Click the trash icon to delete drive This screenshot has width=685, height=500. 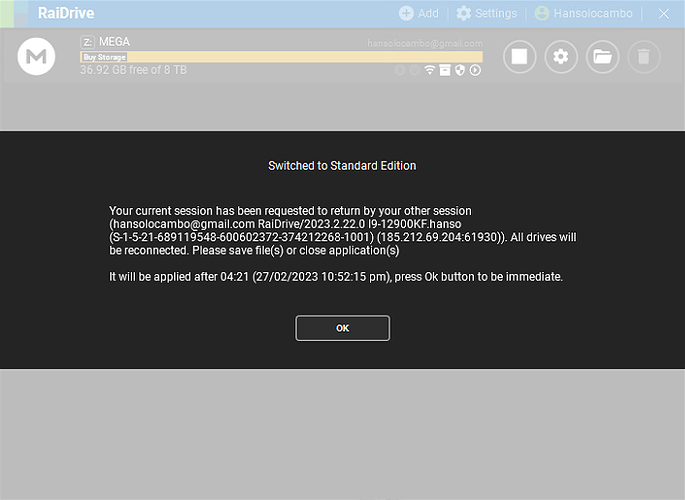(x=644, y=57)
